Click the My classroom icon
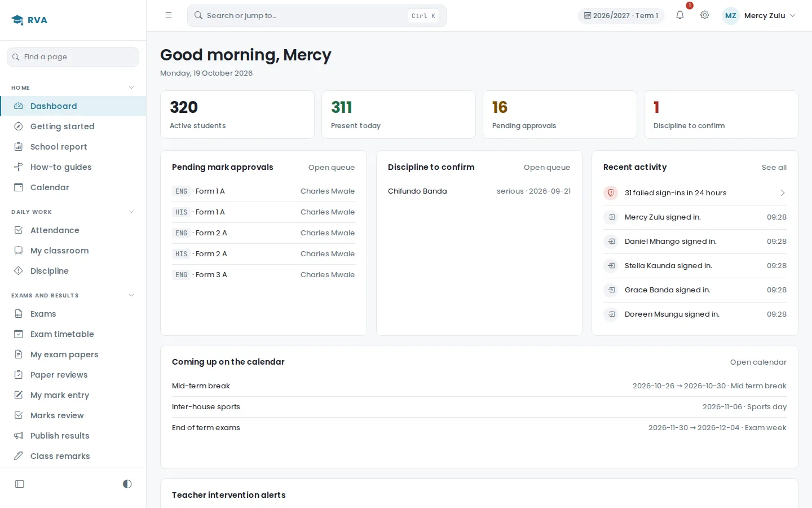The image size is (812, 508). point(19,251)
